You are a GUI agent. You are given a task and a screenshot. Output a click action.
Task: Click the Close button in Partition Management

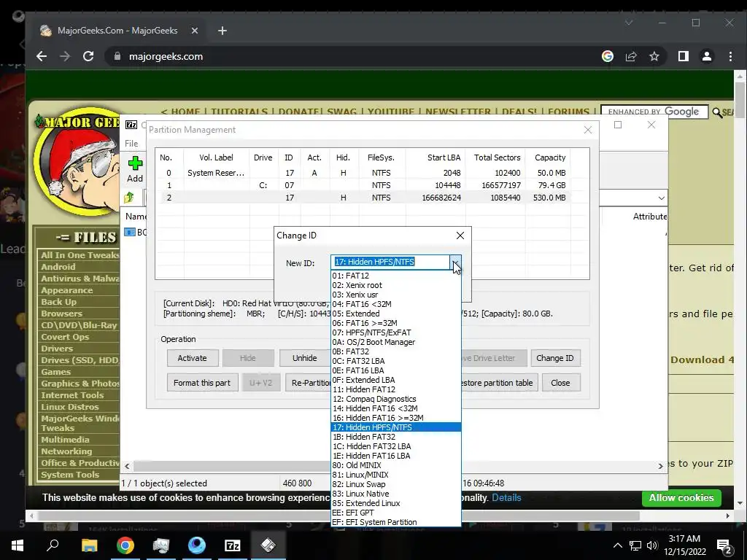coord(561,383)
